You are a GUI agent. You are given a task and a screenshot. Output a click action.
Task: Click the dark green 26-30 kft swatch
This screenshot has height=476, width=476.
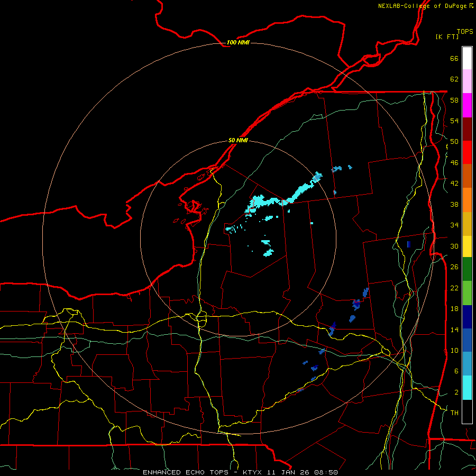467,269
